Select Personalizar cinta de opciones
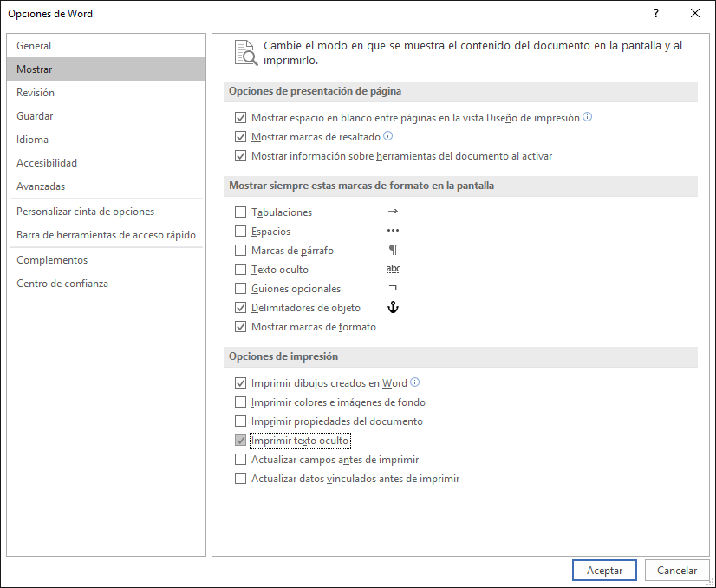This screenshot has width=716, height=588. 85,212
